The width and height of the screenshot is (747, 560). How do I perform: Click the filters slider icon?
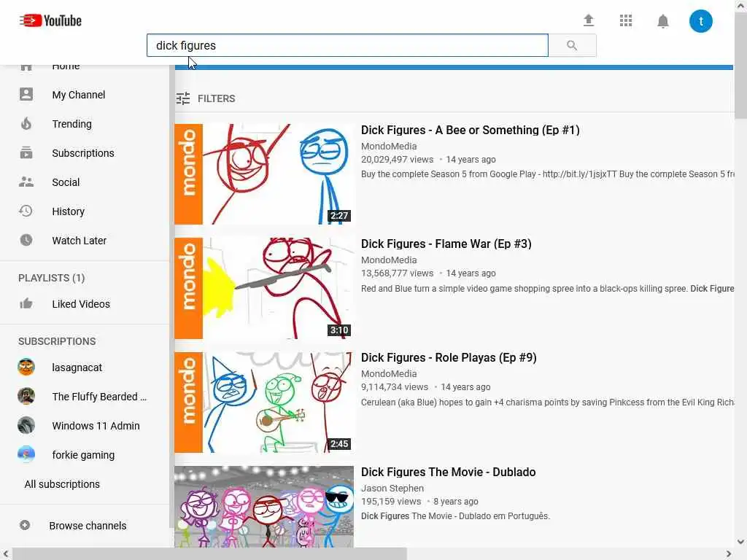pyautogui.click(x=183, y=98)
